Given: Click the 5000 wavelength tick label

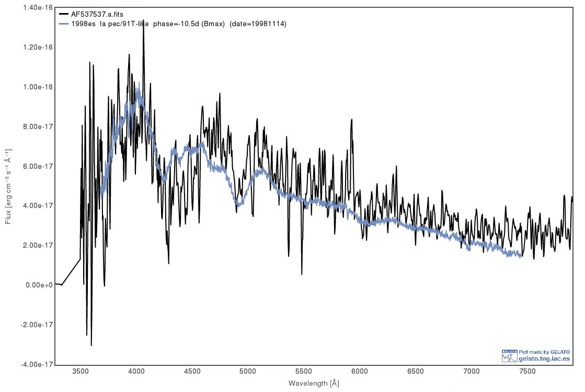Looking at the screenshot, I should 248,371.
